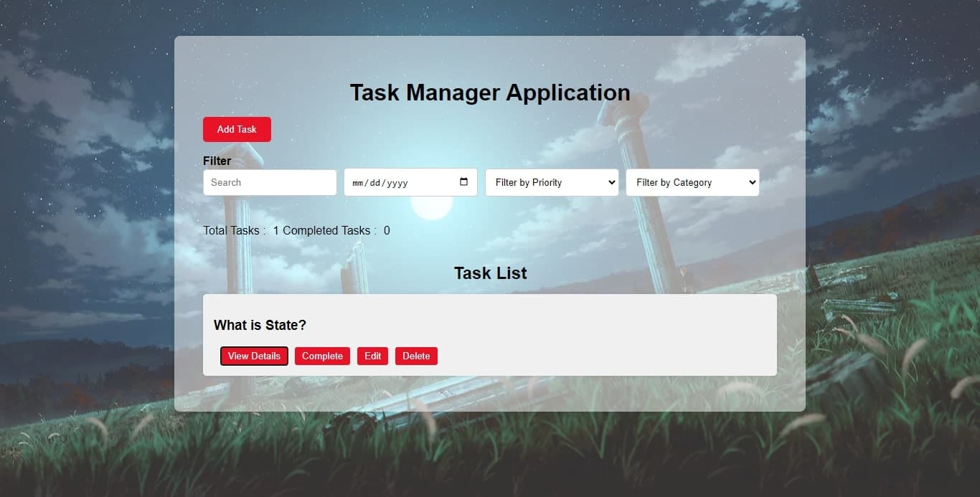Screen dimensions: 980x497
Task: Delete the What is State? task
Action: pos(416,356)
